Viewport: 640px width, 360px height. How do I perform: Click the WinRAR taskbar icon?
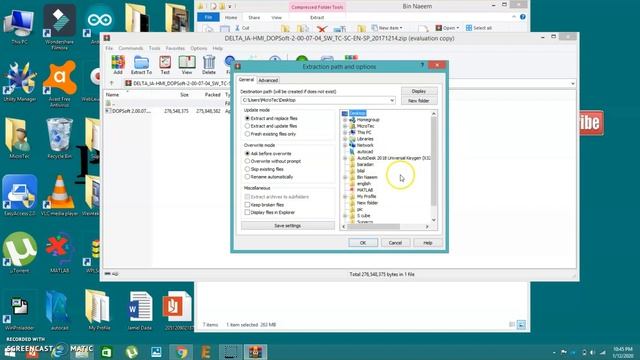(x=256, y=352)
